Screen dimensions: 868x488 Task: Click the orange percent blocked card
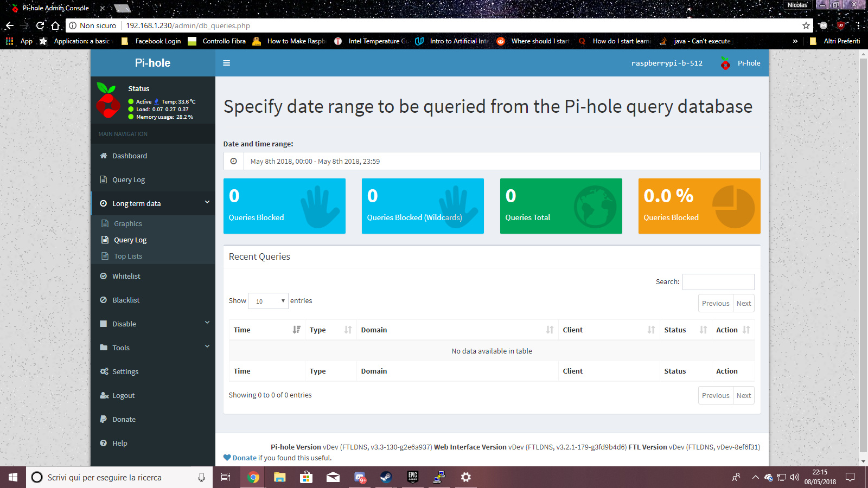tap(699, 206)
